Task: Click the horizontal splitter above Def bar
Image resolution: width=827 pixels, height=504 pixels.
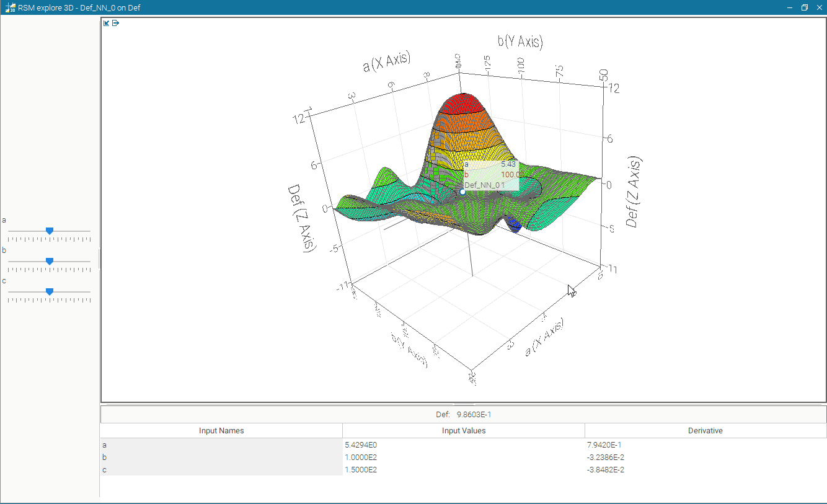Action: 463,404
